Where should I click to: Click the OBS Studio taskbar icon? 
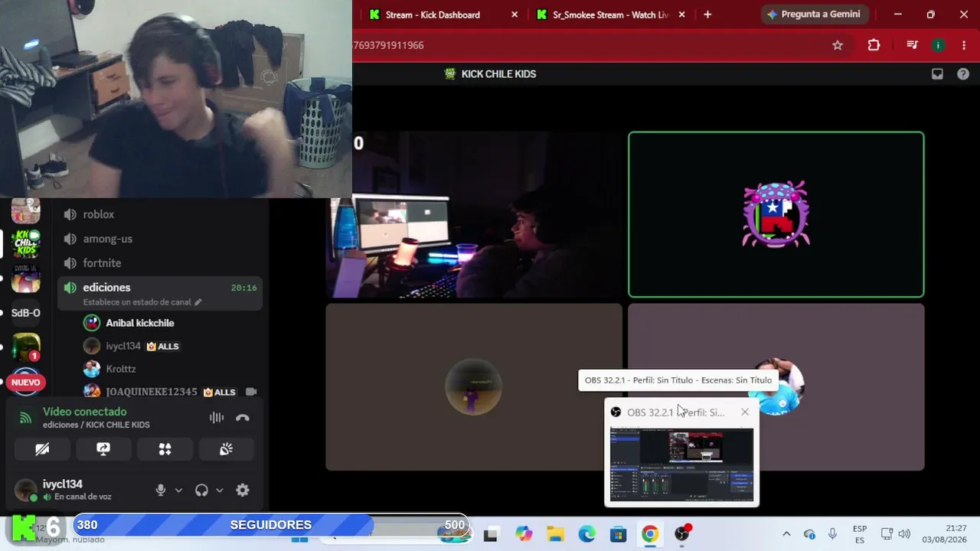(682, 534)
